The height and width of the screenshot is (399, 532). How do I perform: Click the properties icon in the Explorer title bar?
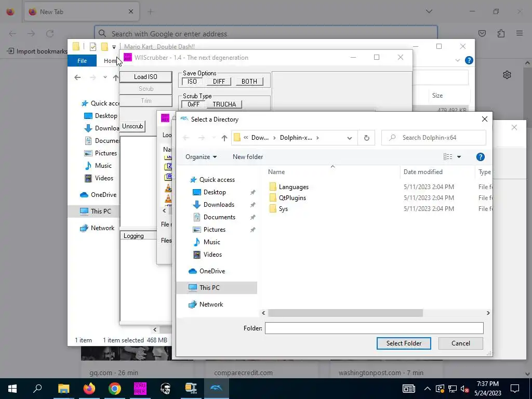pos(92,47)
